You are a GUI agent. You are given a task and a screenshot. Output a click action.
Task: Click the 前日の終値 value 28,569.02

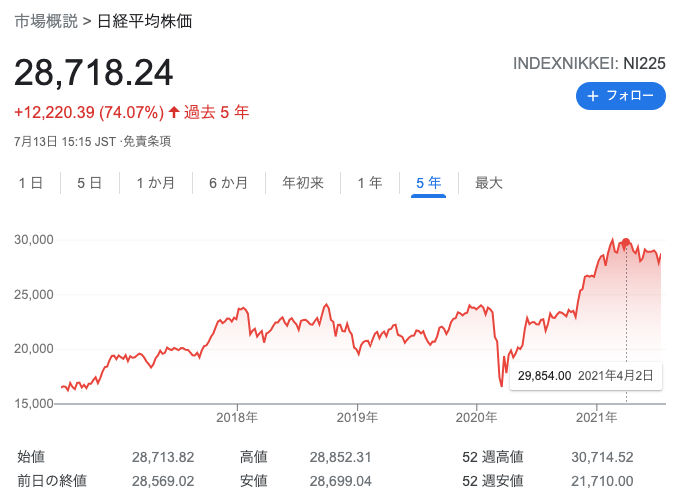163,481
